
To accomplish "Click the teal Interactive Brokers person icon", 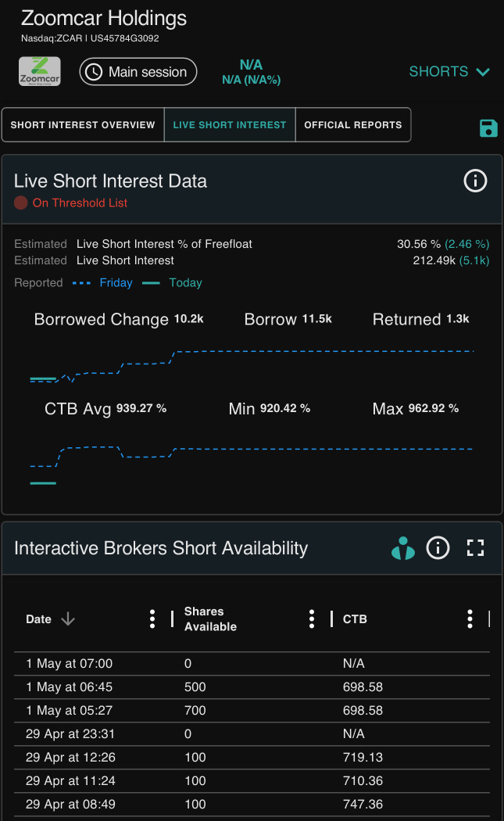I will [403, 548].
